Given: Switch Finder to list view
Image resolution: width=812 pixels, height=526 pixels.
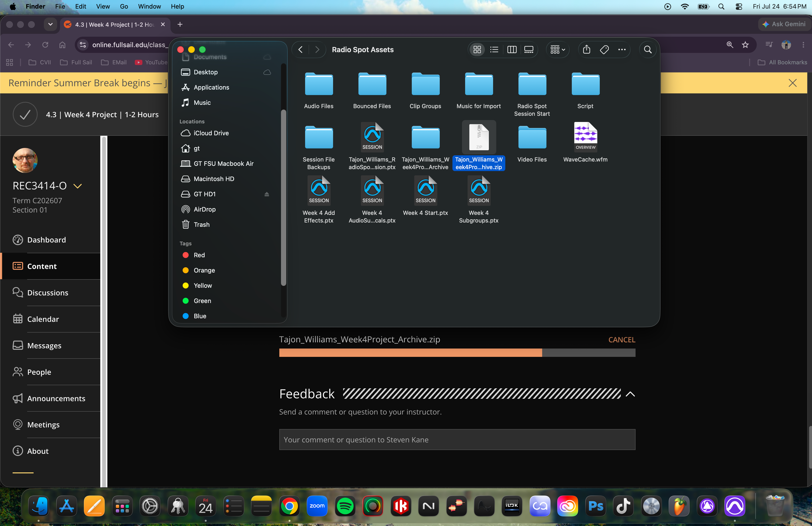Looking at the screenshot, I should click(494, 50).
